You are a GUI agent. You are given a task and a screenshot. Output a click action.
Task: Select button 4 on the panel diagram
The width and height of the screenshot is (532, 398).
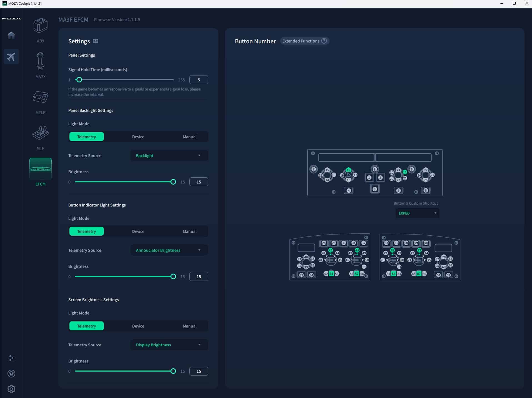tap(349, 190)
